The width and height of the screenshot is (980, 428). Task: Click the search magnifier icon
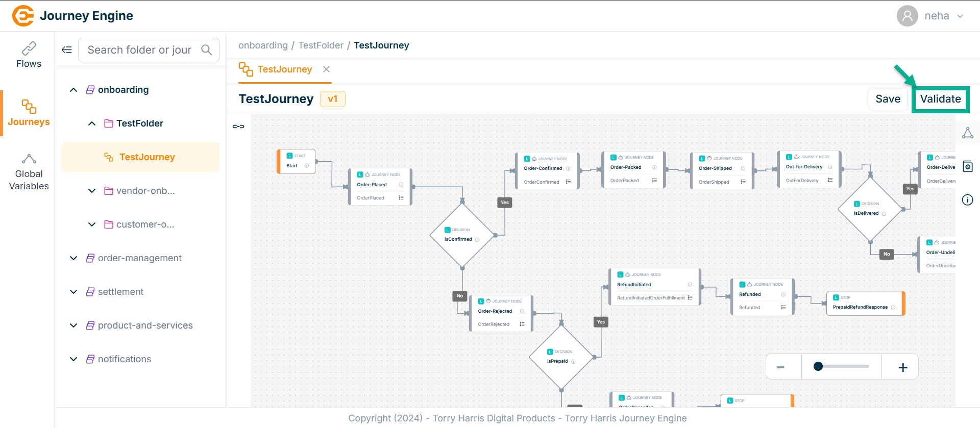click(x=206, y=50)
